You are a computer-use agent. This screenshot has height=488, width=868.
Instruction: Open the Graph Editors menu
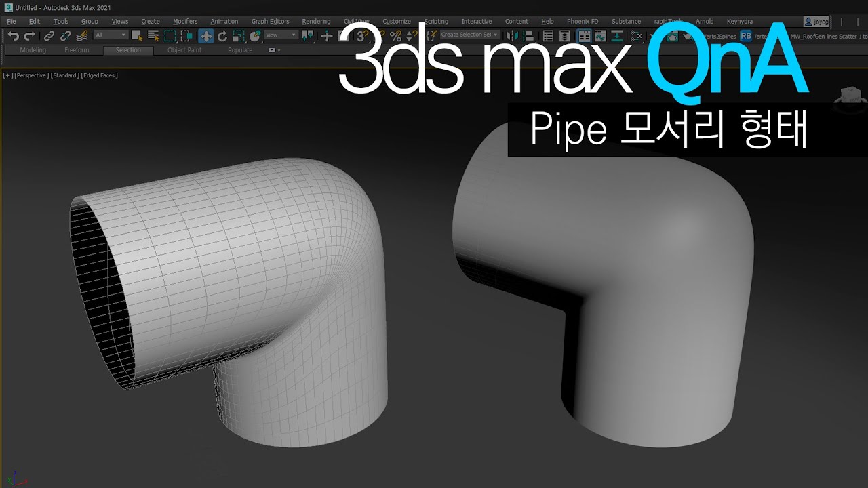click(x=270, y=21)
